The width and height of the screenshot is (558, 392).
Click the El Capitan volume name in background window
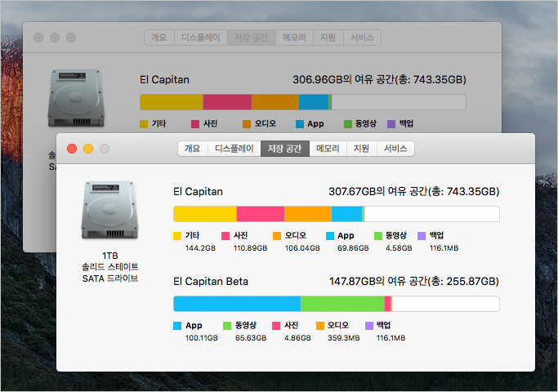click(x=164, y=79)
